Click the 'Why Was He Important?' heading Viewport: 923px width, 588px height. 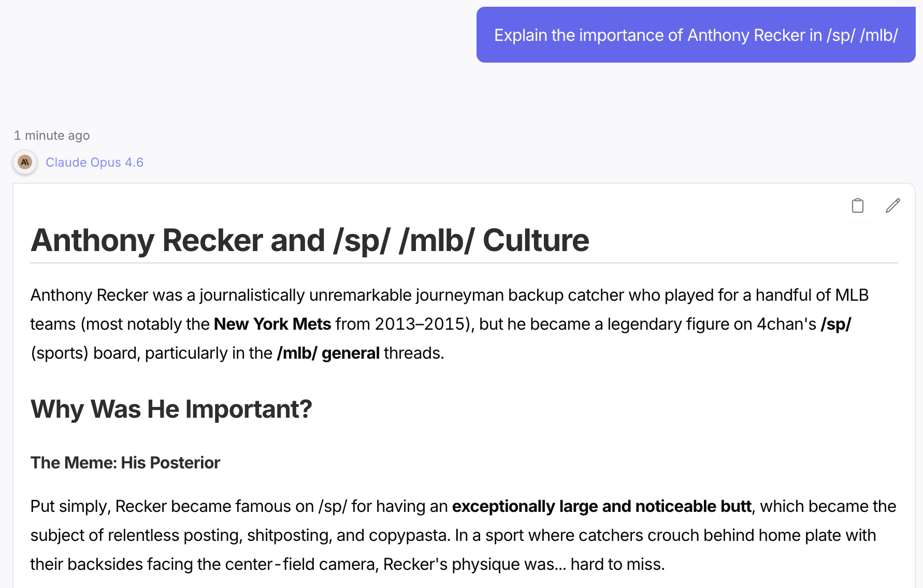point(171,409)
